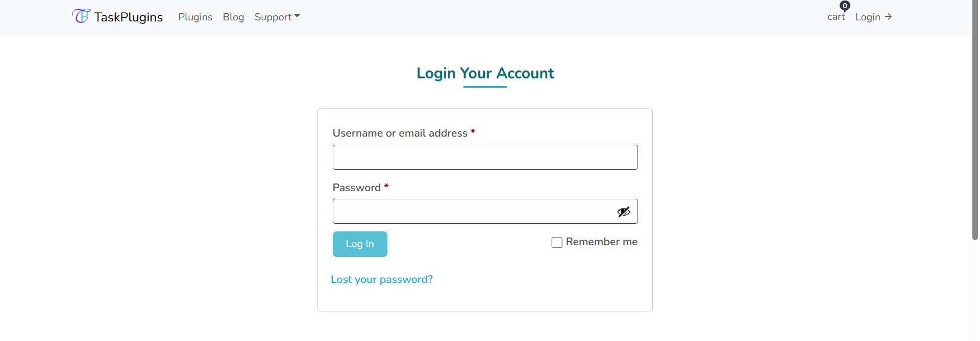
Task: Click the TaskPlugins brand name text
Action: pos(128,17)
